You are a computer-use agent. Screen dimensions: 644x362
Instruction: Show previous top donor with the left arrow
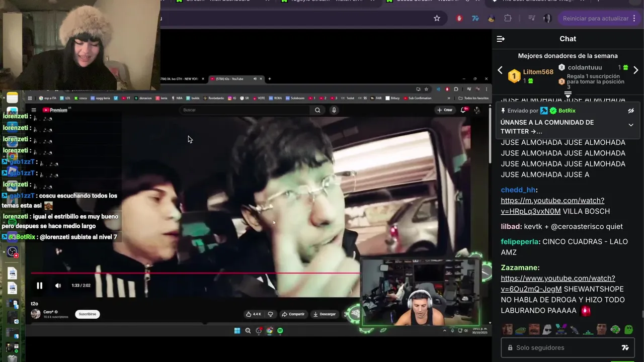point(500,70)
